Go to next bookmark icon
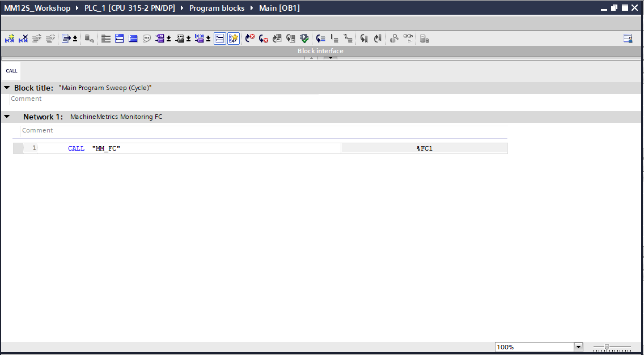This screenshot has width=644, height=355. coord(364,39)
